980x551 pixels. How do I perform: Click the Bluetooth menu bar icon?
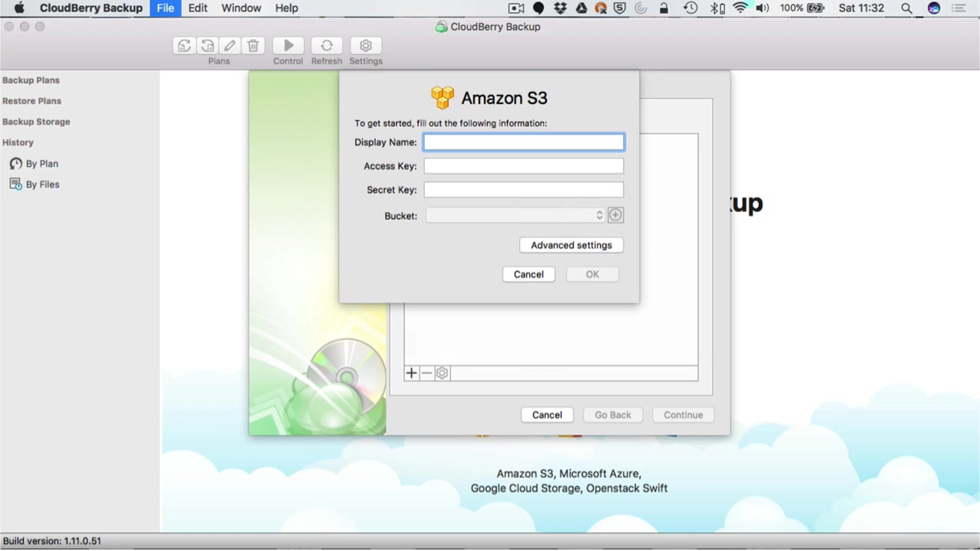(717, 8)
